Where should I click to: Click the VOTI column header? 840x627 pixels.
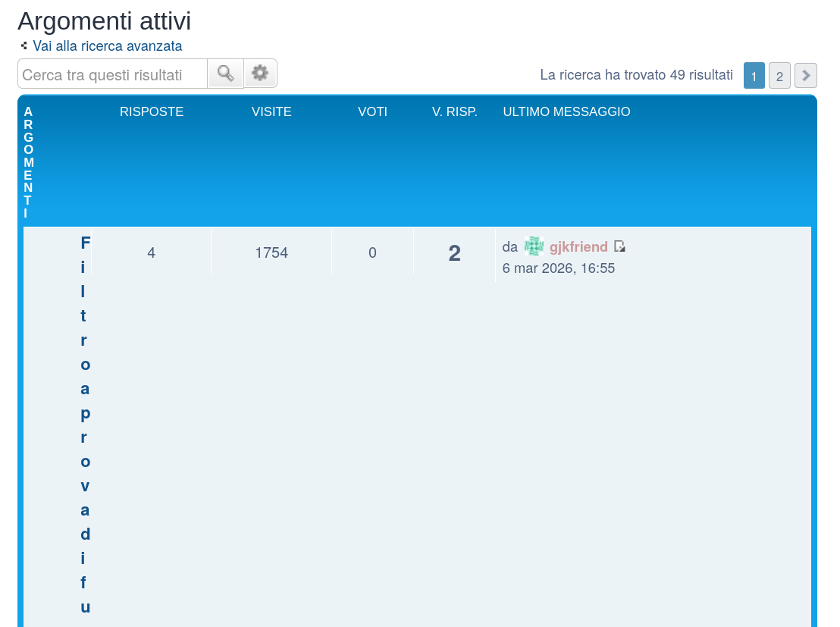[372, 111]
